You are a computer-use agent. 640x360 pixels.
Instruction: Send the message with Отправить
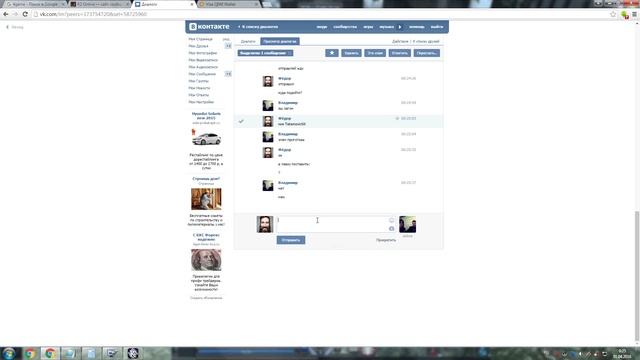[291, 240]
